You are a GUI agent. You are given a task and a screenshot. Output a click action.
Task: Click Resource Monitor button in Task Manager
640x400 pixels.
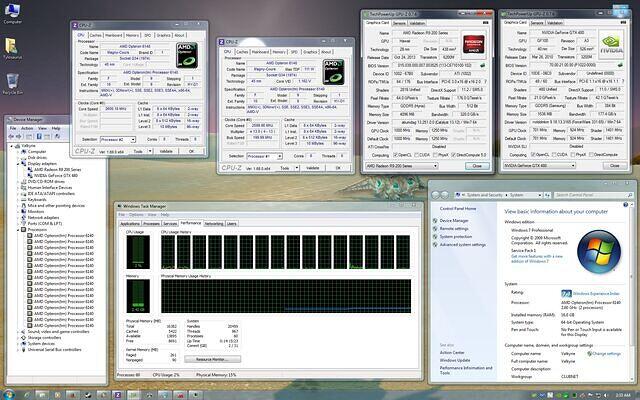pos(212,359)
